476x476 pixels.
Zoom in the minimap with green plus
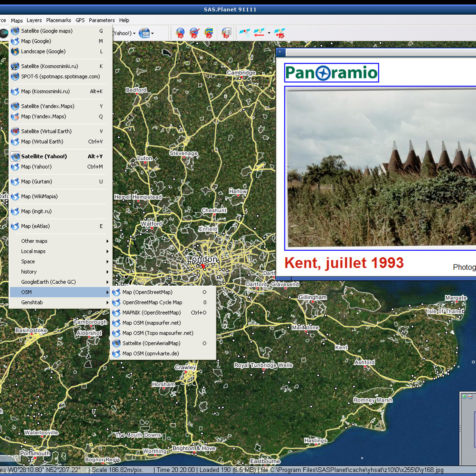click(464, 396)
